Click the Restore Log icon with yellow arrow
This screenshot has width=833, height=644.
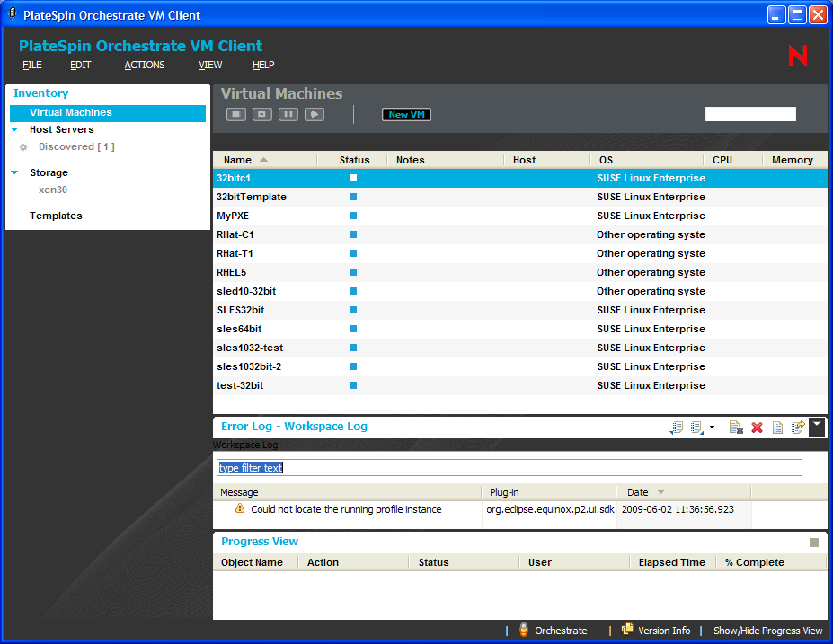tap(798, 427)
